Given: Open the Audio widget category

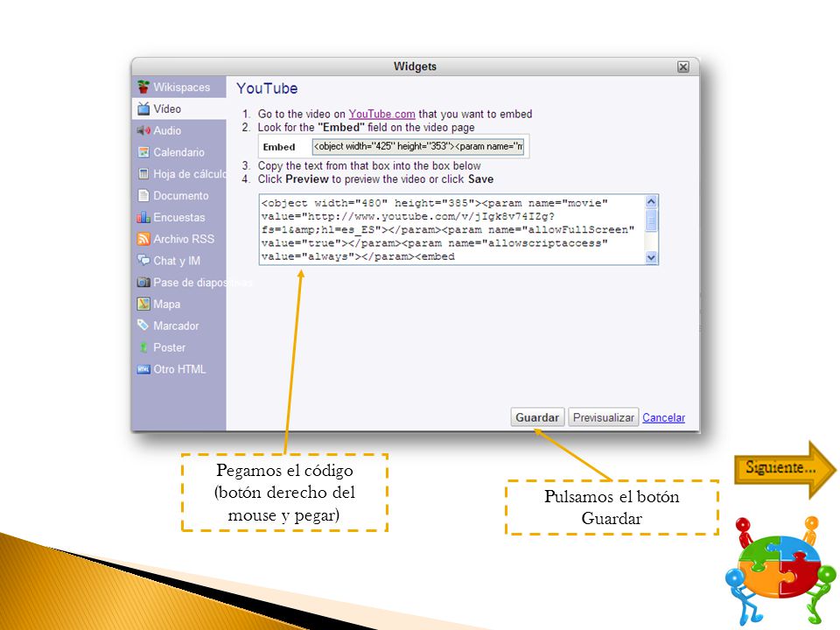Looking at the screenshot, I should [178, 130].
